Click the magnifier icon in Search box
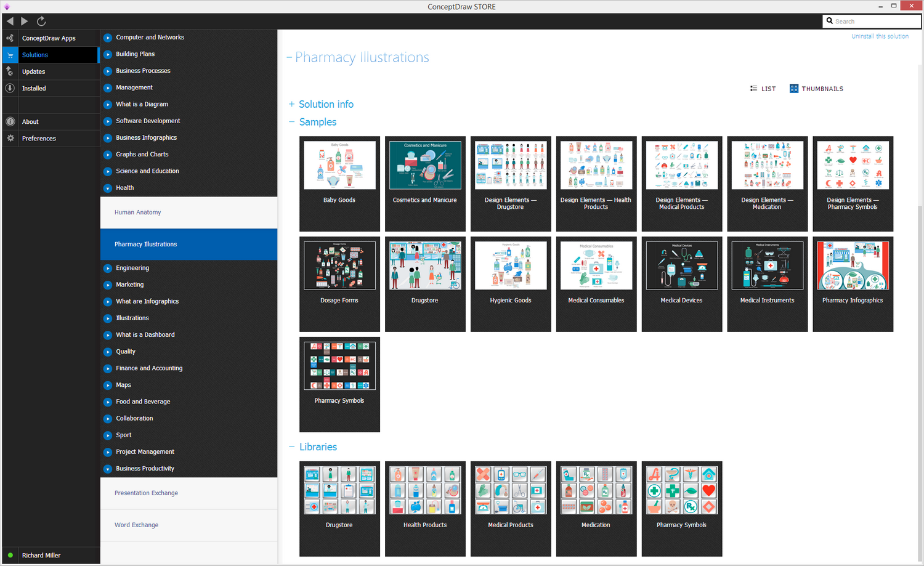The width and height of the screenshot is (924, 566). pyautogui.click(x=830, y=21)
